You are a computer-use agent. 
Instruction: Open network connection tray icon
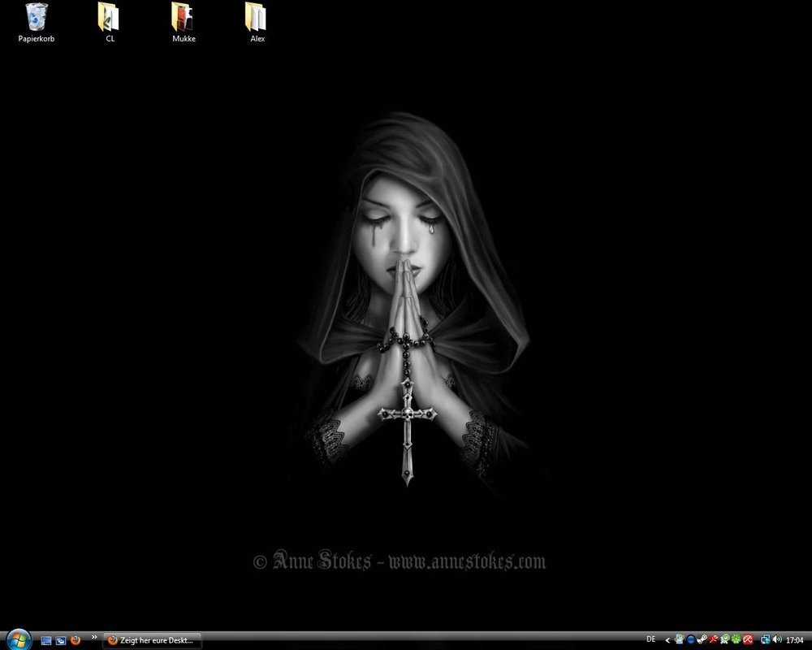(x=764, y=640)
